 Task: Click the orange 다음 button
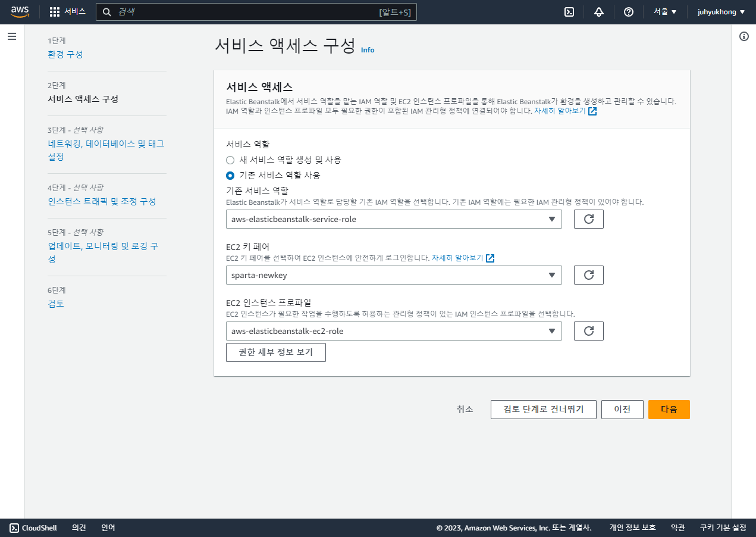click(669, 410)
